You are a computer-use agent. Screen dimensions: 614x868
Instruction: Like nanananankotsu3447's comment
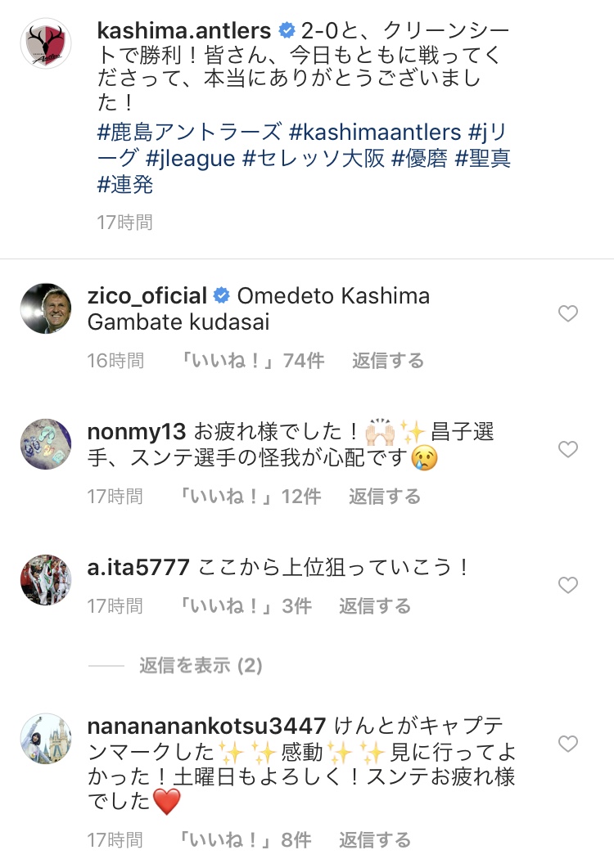click(x=567, y=744)
